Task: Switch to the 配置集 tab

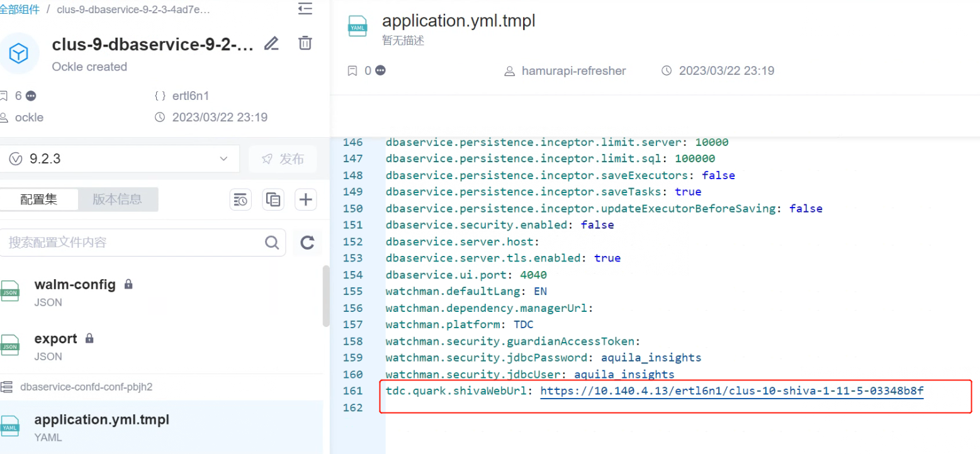Action: 39,199
